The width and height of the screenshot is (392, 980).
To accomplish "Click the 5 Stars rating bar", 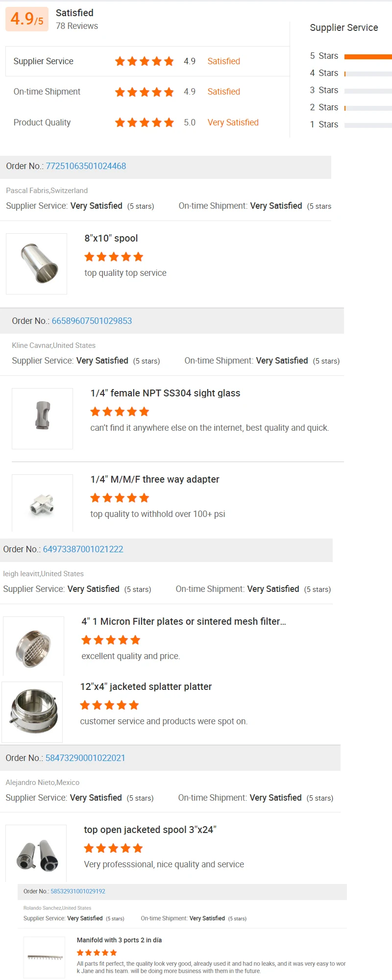I will pos(367,56).
